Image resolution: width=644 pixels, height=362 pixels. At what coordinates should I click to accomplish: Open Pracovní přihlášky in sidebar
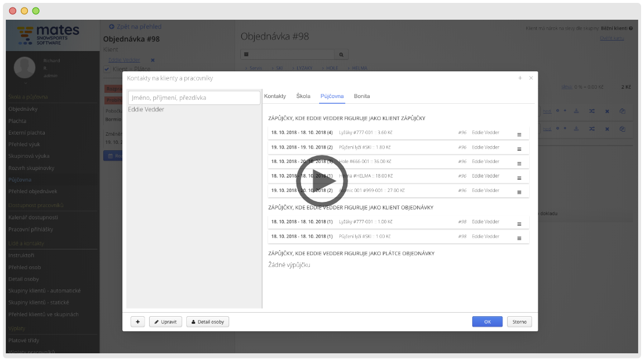pos(31,229)
